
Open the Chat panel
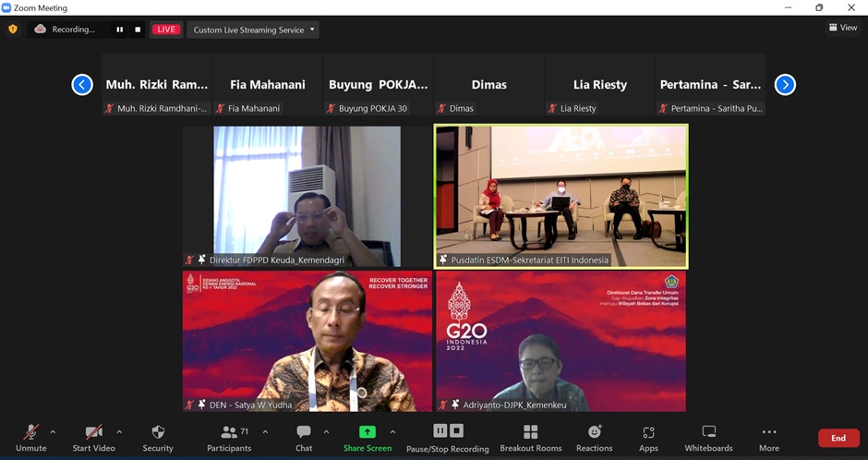click(304, 437)
